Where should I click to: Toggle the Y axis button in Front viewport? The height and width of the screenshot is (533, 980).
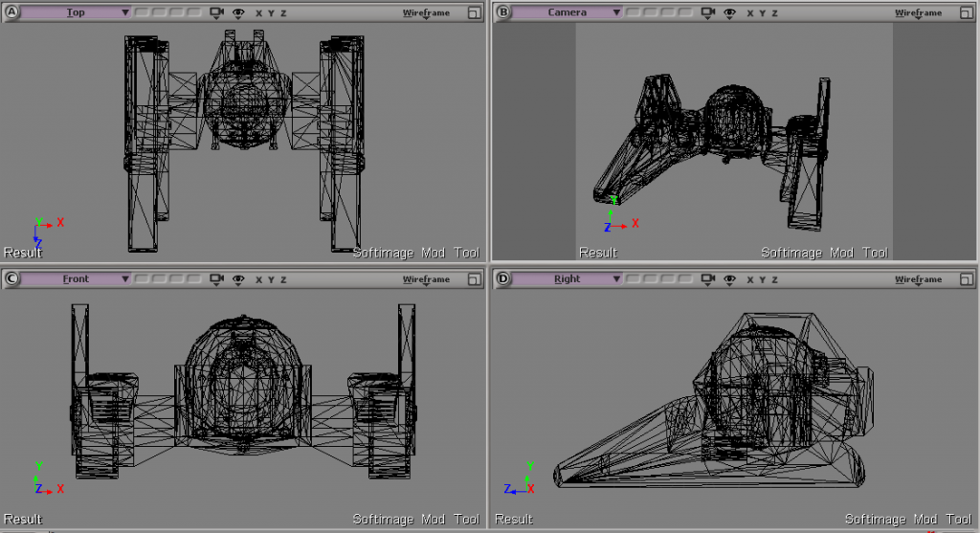click(x=271, y=280)
